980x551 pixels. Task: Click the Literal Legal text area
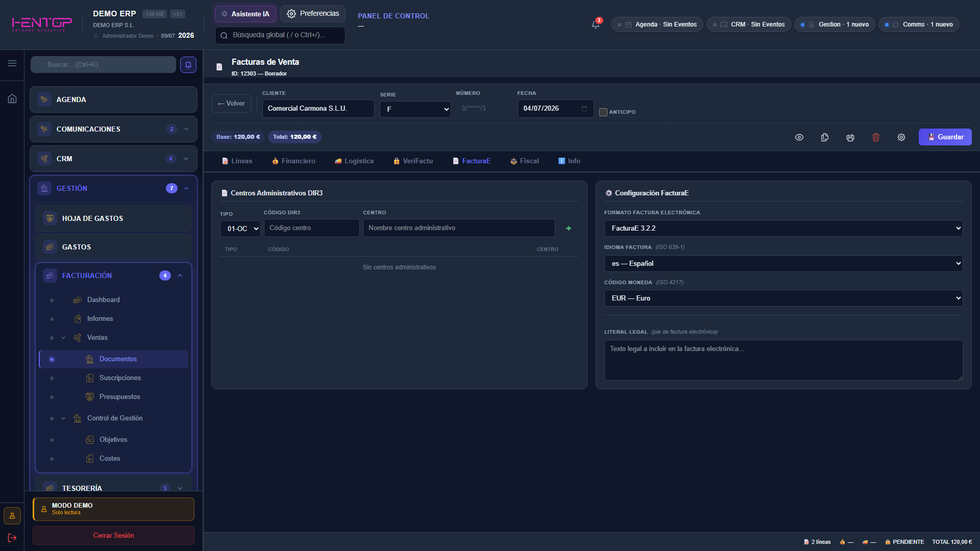[x=783, y=360]
